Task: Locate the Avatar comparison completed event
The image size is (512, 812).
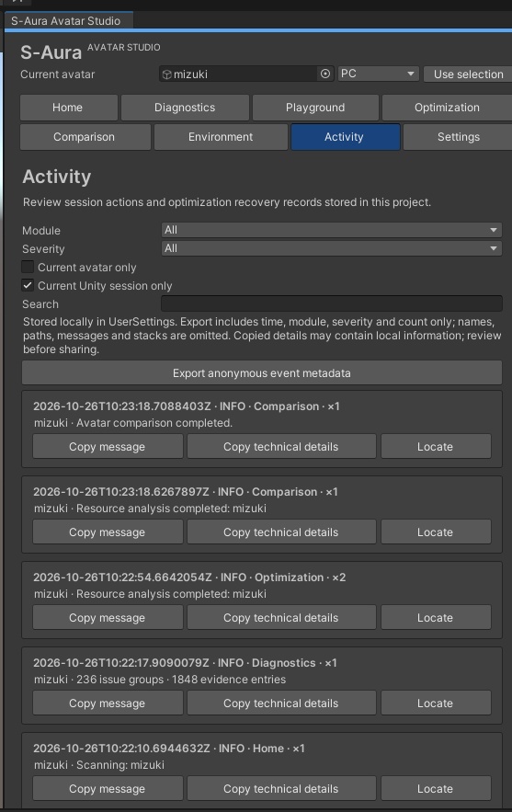Action: coord(436,446)
